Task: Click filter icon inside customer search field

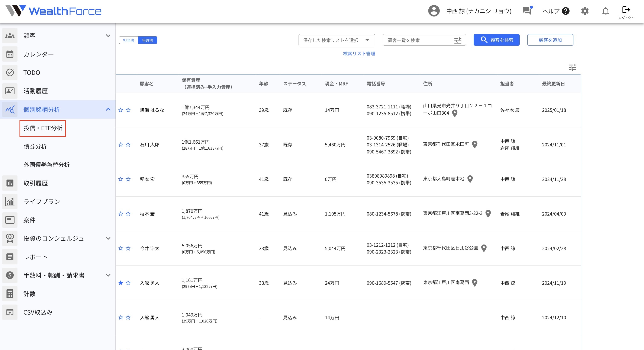Action: (458, 41)
